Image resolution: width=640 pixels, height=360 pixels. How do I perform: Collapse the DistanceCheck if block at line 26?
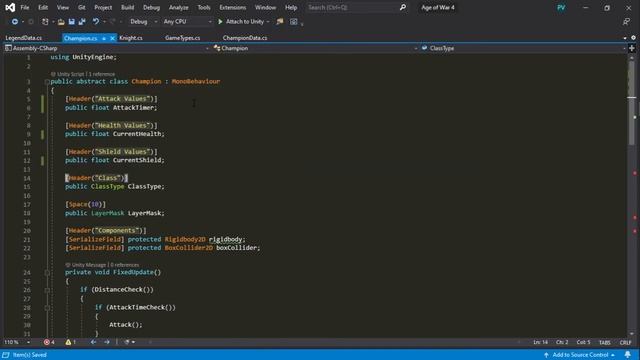point(47,290)
